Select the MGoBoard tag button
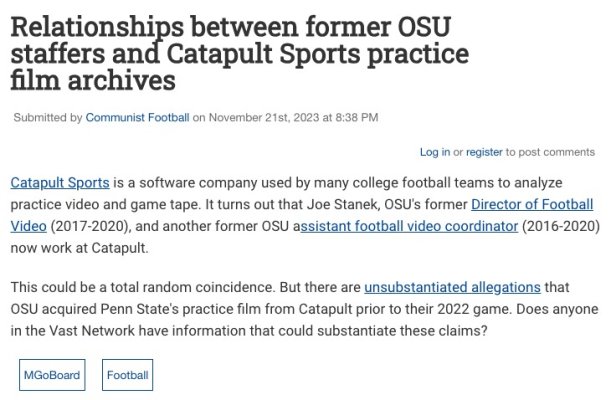 click(x=52, y=375)
